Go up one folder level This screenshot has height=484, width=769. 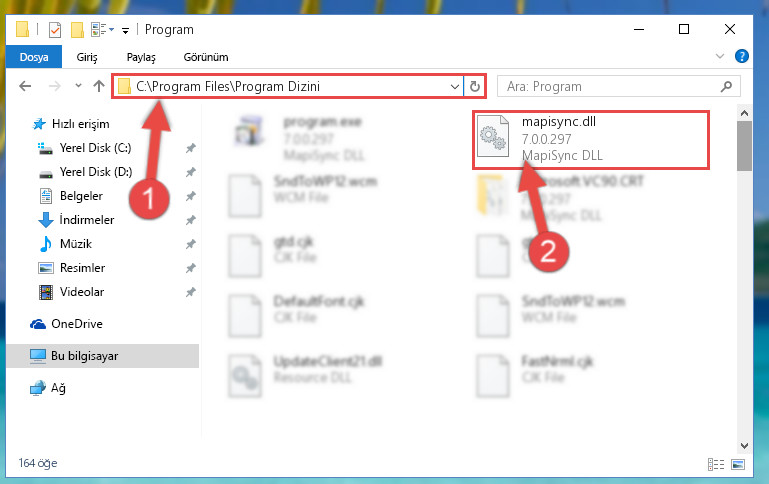pyautogui.click(x=99, y=86)
